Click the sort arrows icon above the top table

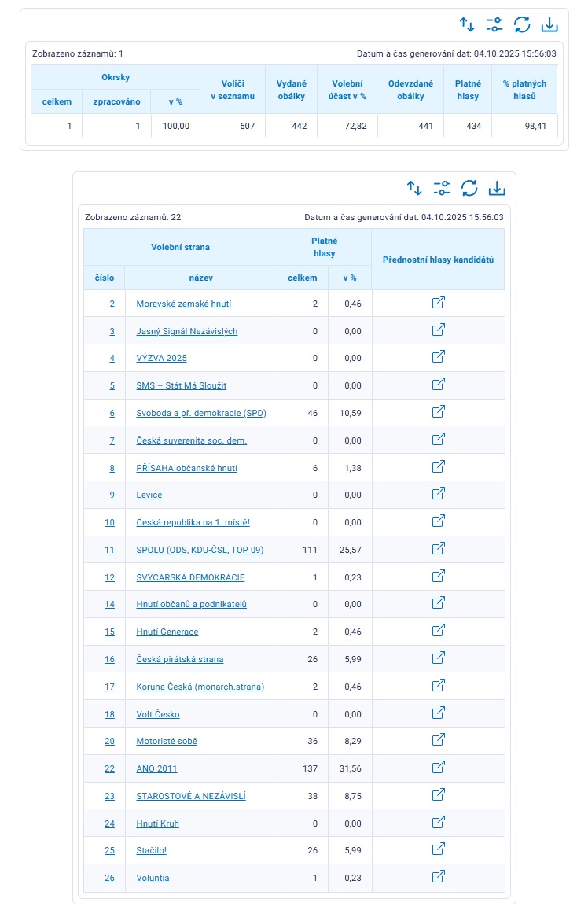click(468, 24)
